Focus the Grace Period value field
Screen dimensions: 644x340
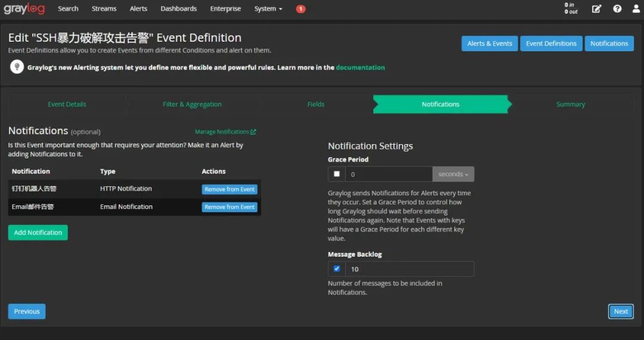tap(389, 174)
